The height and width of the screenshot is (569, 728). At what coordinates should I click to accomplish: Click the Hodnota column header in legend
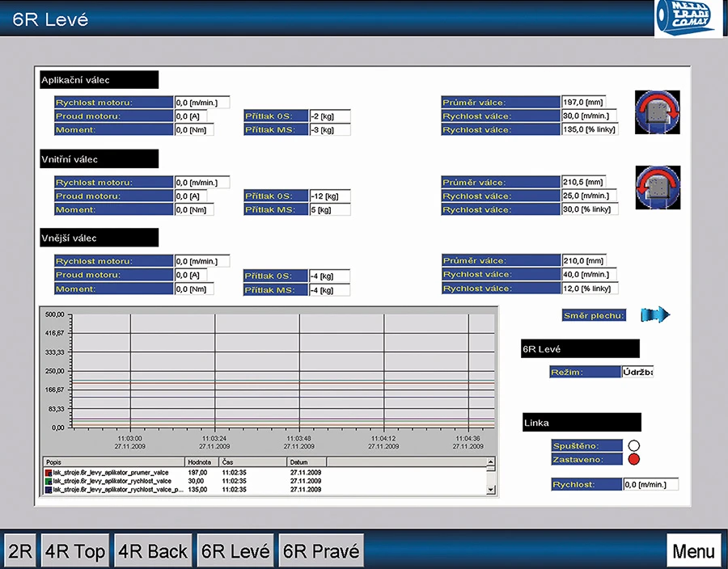(x=199, y=462)
